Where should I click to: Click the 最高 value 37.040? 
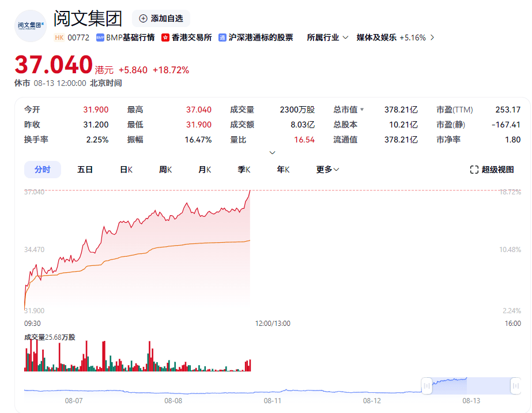pos(198,110)
